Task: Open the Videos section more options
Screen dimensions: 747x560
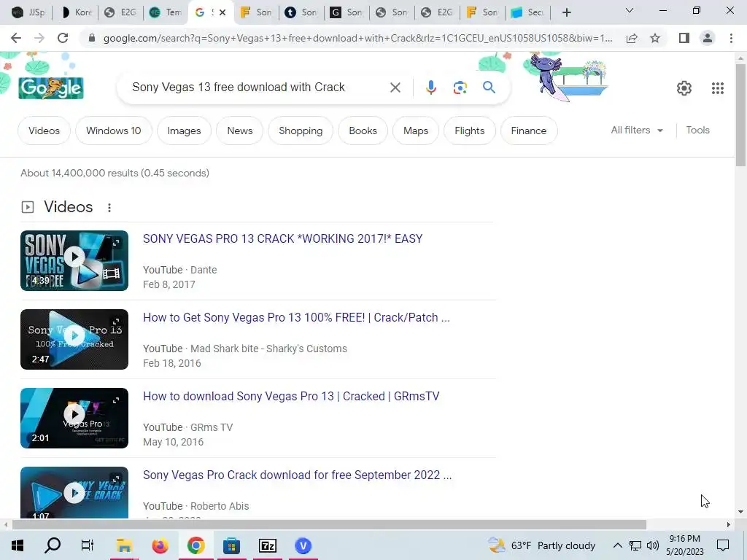Action: [x=109, y=208]
